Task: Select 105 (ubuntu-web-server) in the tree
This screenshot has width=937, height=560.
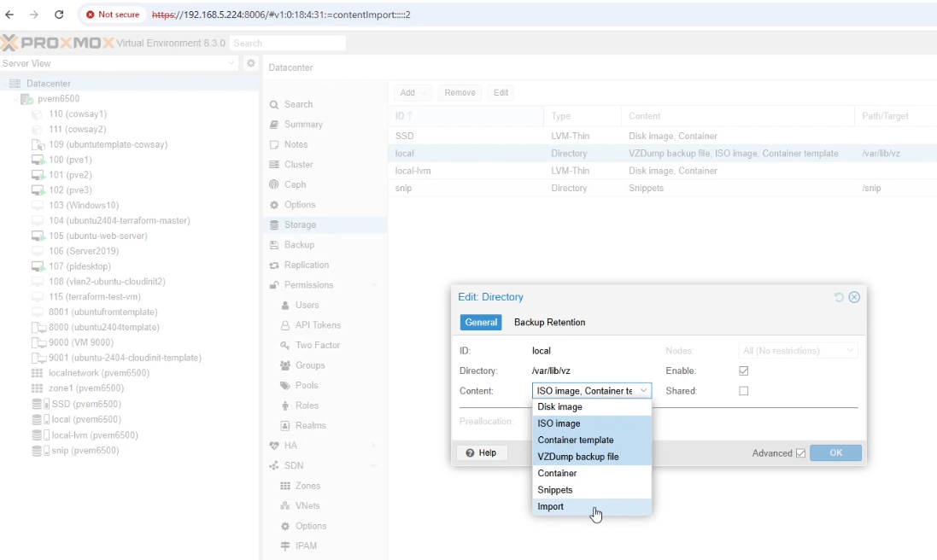Action: tap(98, 236)
